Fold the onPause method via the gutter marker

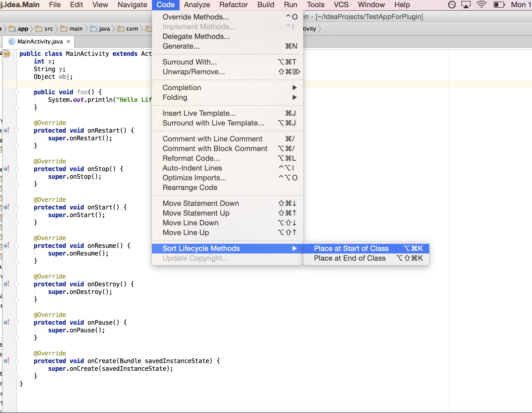(16, 323)
